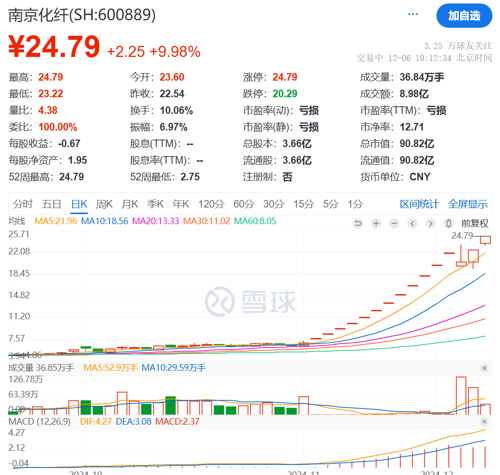The width and height of the screenshot is (500, 475).
Task: Click the DEA:3.08 value label
Action: pyautogui.click(x=133, y=422)
